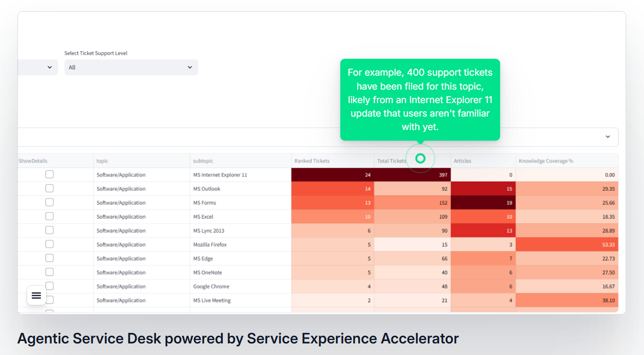Click the 0.00 Knowledge Coverage cell
644x355 pixels.
pos(567,175)
